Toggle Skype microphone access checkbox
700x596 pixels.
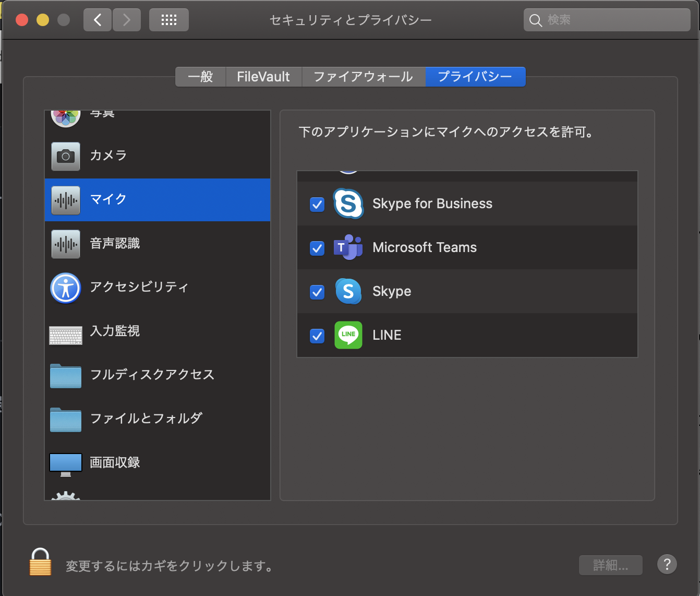click(x=317, y=292)
